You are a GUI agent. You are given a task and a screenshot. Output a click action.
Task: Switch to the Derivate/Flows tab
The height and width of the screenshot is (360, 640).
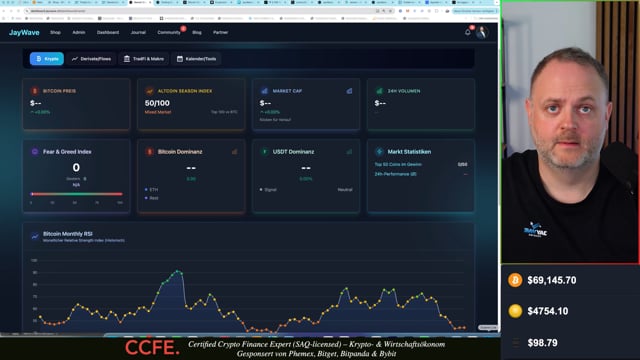[x=91, y=59]
